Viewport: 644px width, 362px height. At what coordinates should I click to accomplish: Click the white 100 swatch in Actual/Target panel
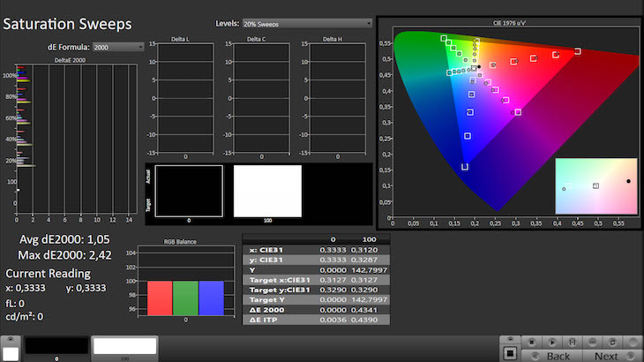pos(267,191)
